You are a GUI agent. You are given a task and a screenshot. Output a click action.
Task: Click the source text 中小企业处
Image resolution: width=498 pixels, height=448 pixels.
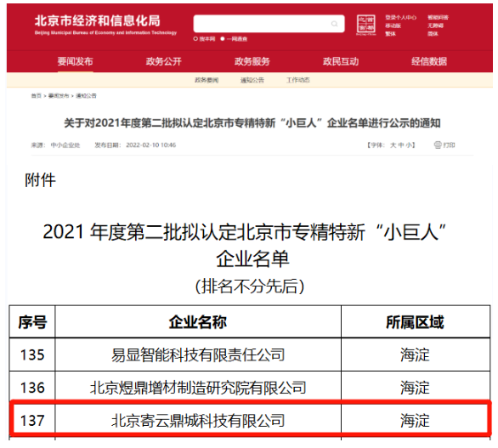65,145
